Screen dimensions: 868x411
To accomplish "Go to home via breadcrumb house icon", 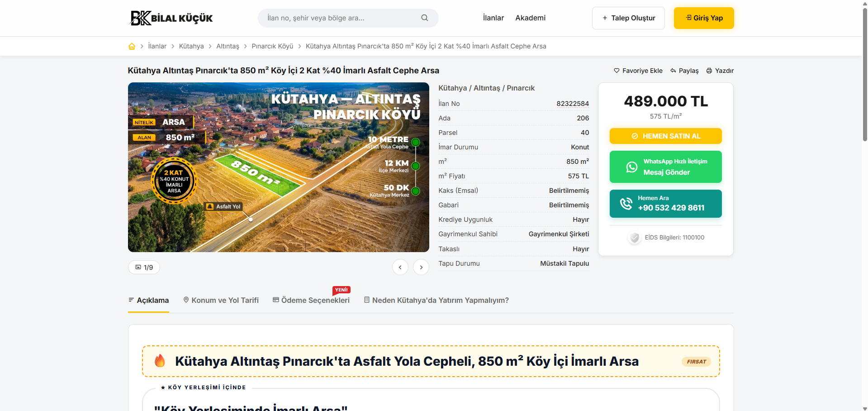I will click(132, 46).
